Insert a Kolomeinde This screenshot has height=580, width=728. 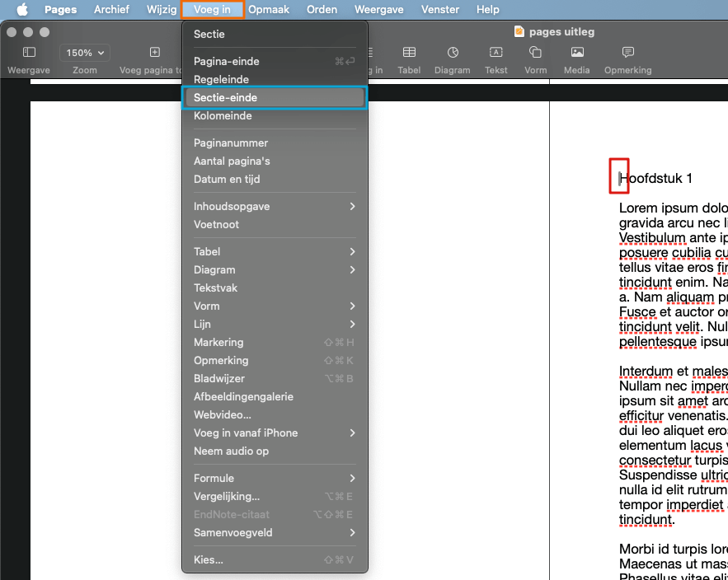[275, 115]
